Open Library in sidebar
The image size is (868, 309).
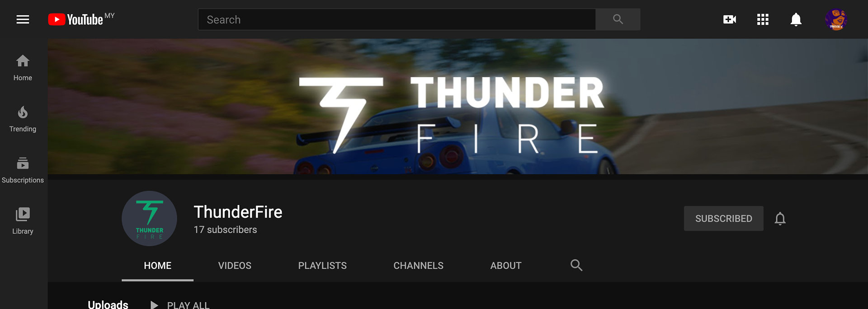click(x=23, y=221)
